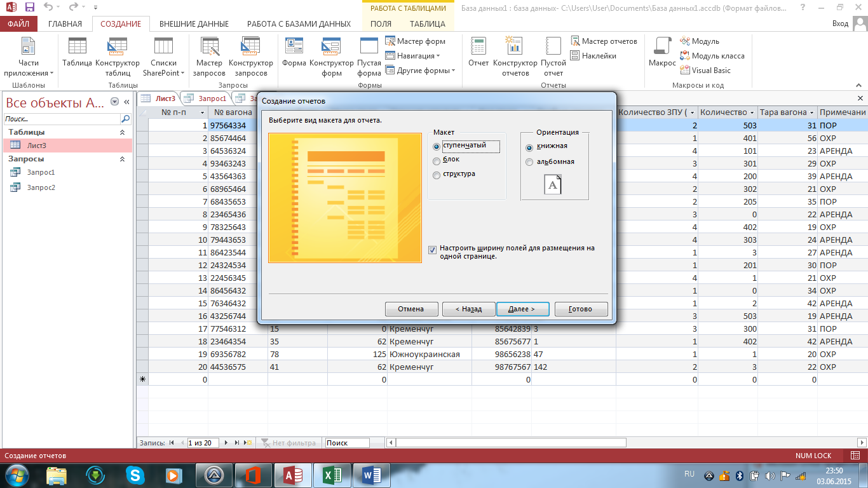Click the record Поиск box at bottom
This screenshot has width=868, height=488.
[347, 443]
